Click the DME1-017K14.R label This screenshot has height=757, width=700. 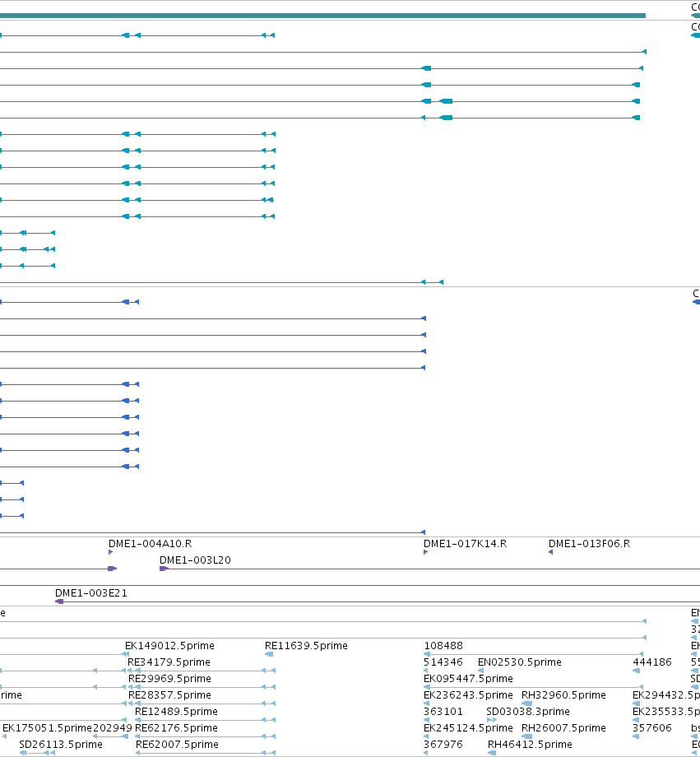click(465, 544)
